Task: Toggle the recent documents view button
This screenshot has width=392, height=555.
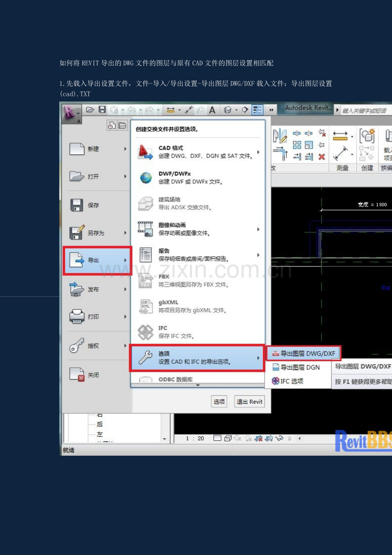Action: [x=112, y=125]
